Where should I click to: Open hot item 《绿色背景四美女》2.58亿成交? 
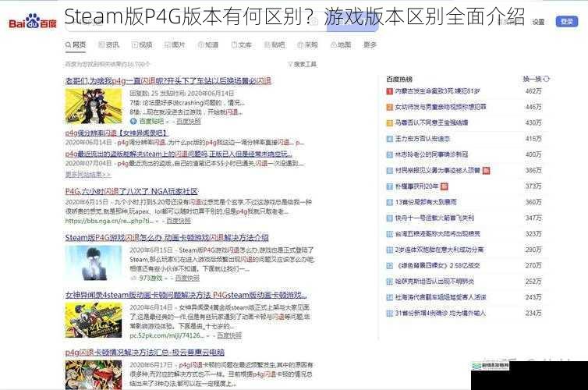pyautogui.click(x=437, y=265)
